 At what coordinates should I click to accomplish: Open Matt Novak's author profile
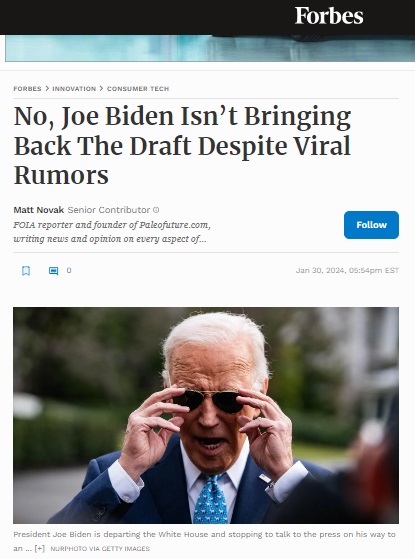[x=39, y=210]
